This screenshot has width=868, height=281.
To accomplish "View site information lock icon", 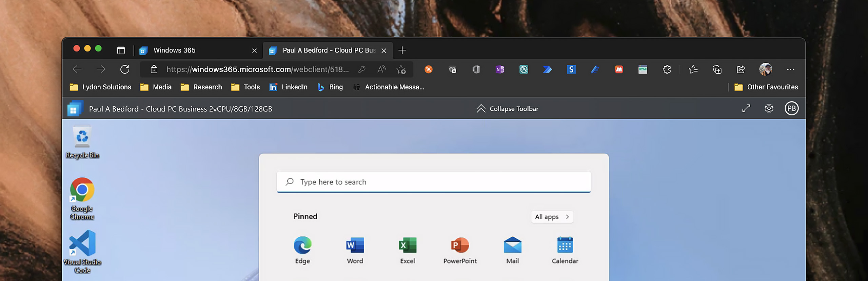I will tap(154, 69).
